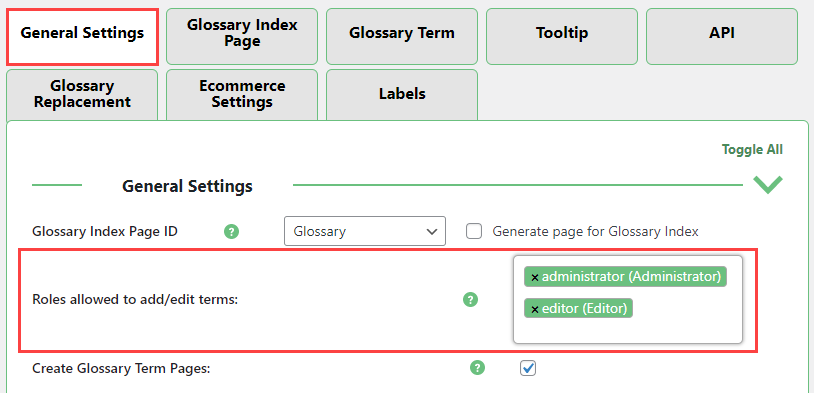Click help icon beside Glossary Index Page ID

click(232, 232)
